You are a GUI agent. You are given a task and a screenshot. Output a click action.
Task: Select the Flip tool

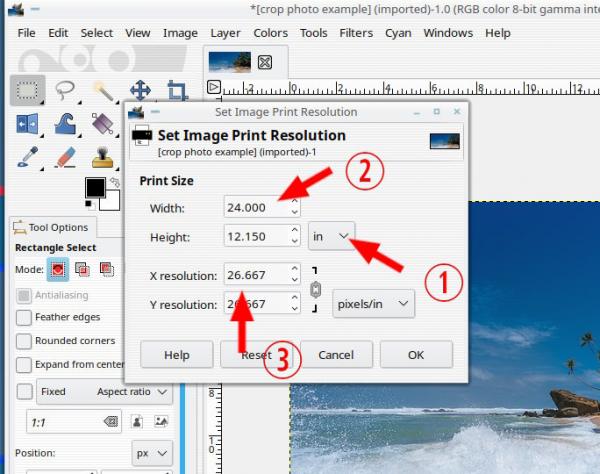click(x=28, y=124)
